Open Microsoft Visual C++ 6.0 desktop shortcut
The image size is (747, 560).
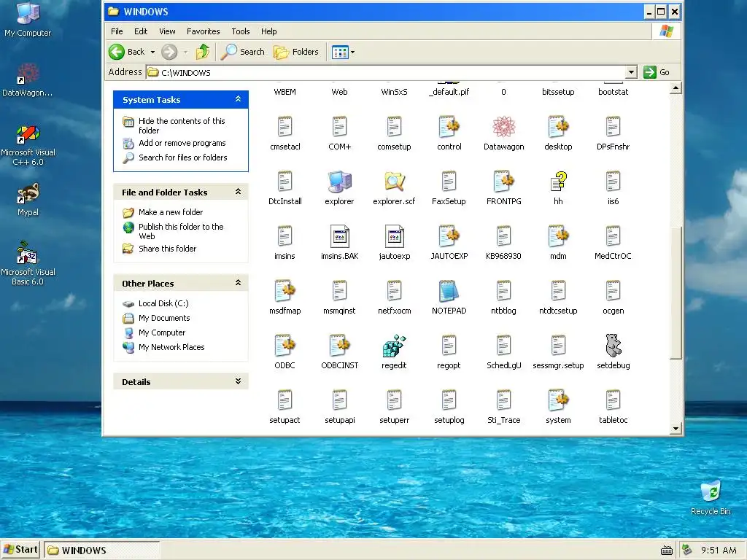(28, 145)
